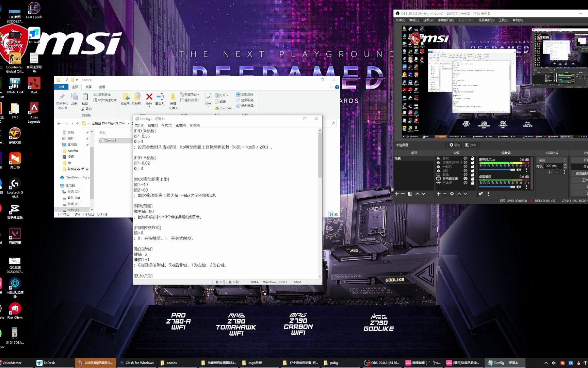Click 复制路径 in Explorer ribbon
Image resolution: width=588 pixels, height=368 pixels.
[102, 94]
